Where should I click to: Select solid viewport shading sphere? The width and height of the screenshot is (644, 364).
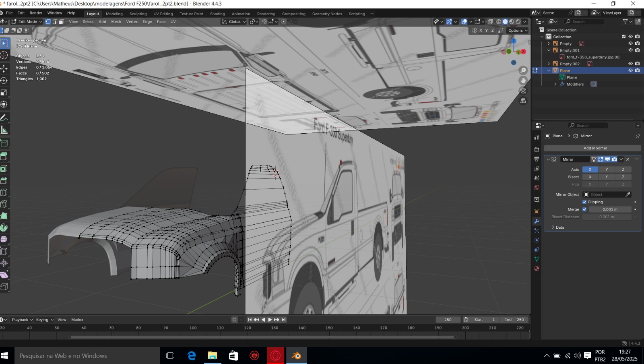(x=505, y=22)
